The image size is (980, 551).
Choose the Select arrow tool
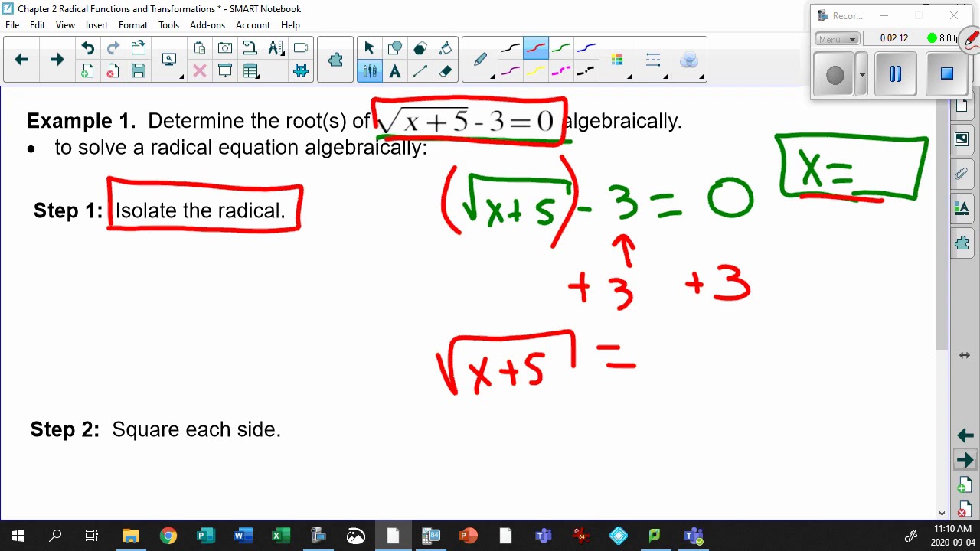pyautogui.click(x=369, y=48)
